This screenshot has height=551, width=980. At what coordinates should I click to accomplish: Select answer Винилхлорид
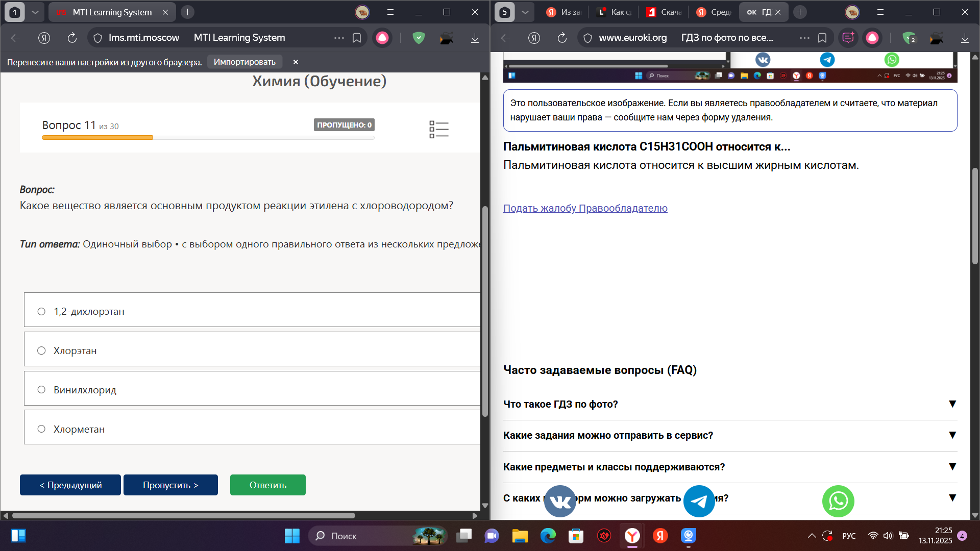252,389
